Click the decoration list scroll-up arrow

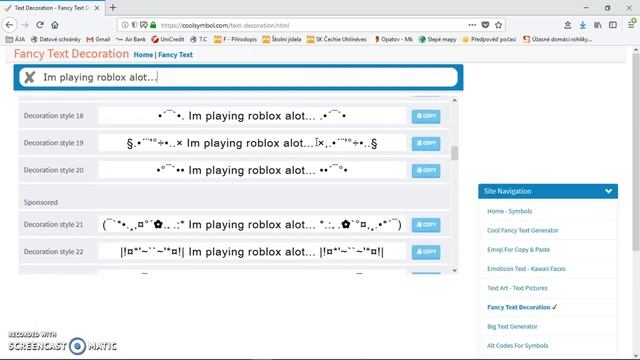tap(454, 100)
